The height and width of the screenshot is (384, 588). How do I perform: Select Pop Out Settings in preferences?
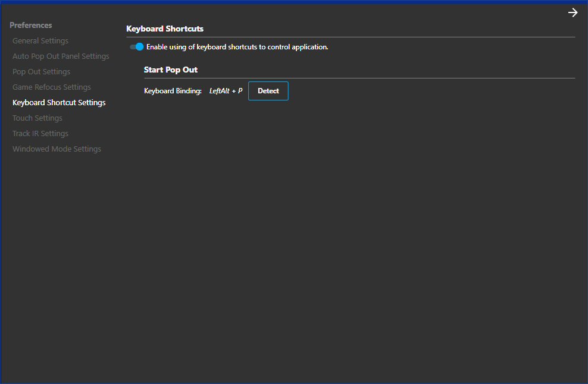pyautogui.click(x=41, y=72)
